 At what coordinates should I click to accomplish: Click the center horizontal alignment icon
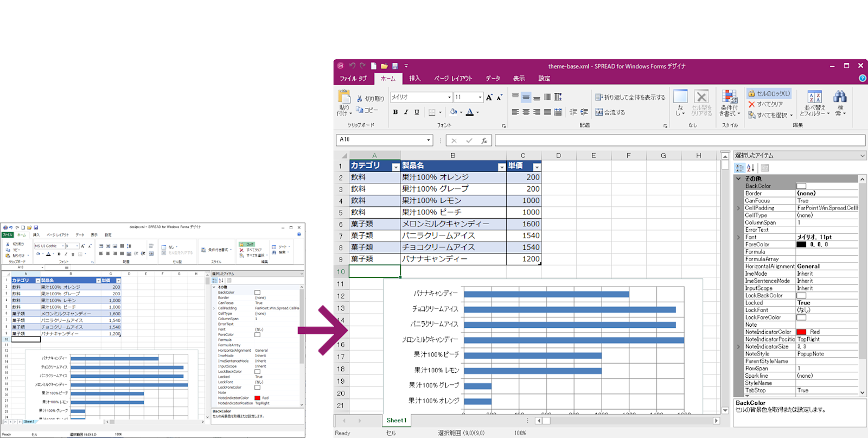526,112
